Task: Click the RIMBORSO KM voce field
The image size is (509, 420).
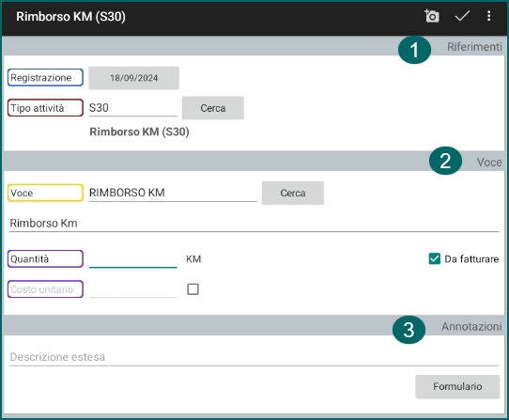Action: [x=173, y=193]
